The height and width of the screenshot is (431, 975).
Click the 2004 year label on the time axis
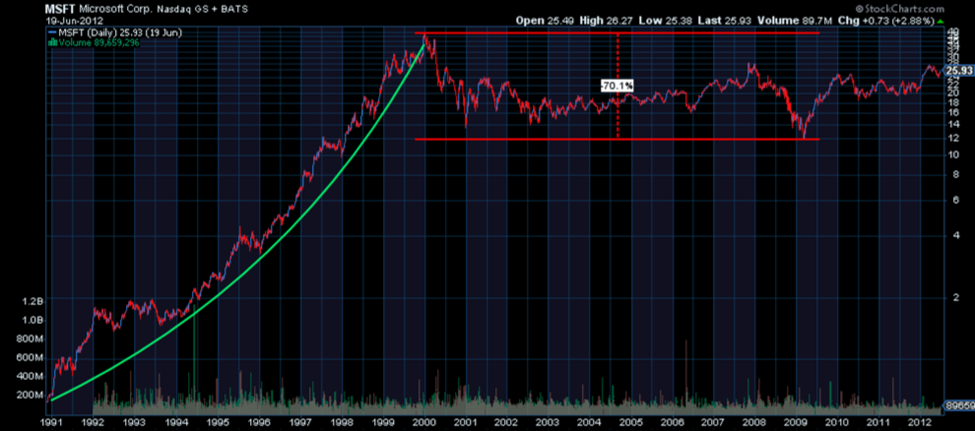[x=589, y=424]
